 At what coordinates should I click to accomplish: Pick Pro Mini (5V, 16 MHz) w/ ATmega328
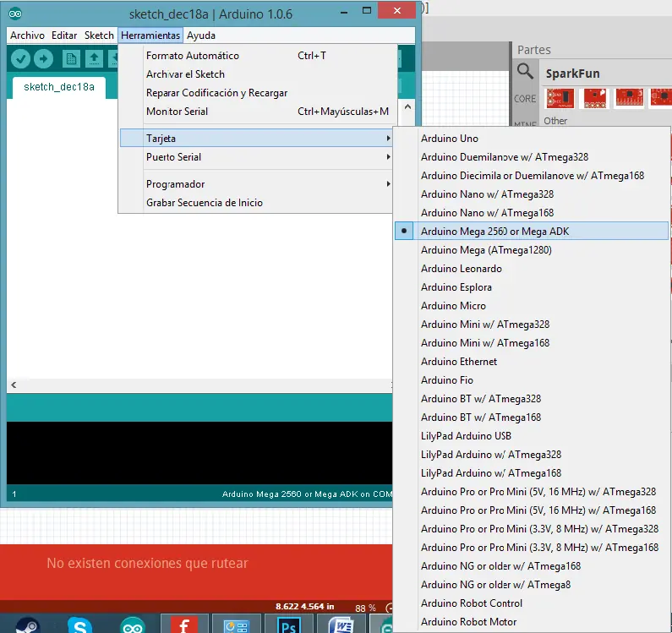coord(532,492)
